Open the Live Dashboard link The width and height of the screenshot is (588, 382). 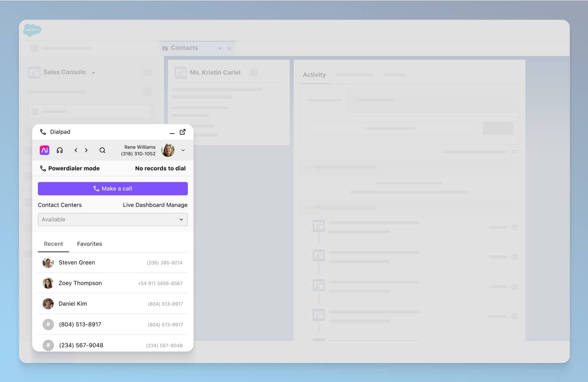point(144,205)
